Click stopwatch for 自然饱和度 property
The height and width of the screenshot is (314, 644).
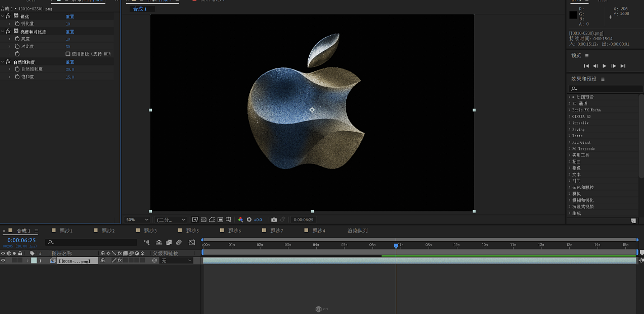pyautogui.click(x=17, y=69)
